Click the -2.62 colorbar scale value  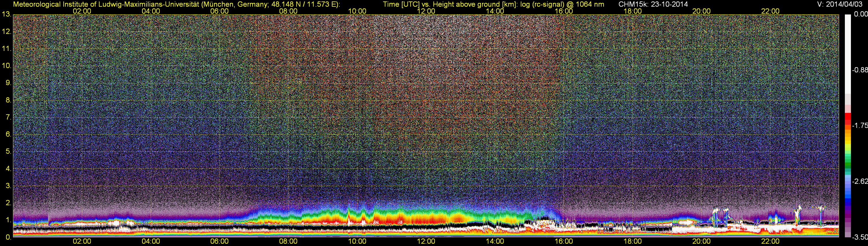[860, 181]
